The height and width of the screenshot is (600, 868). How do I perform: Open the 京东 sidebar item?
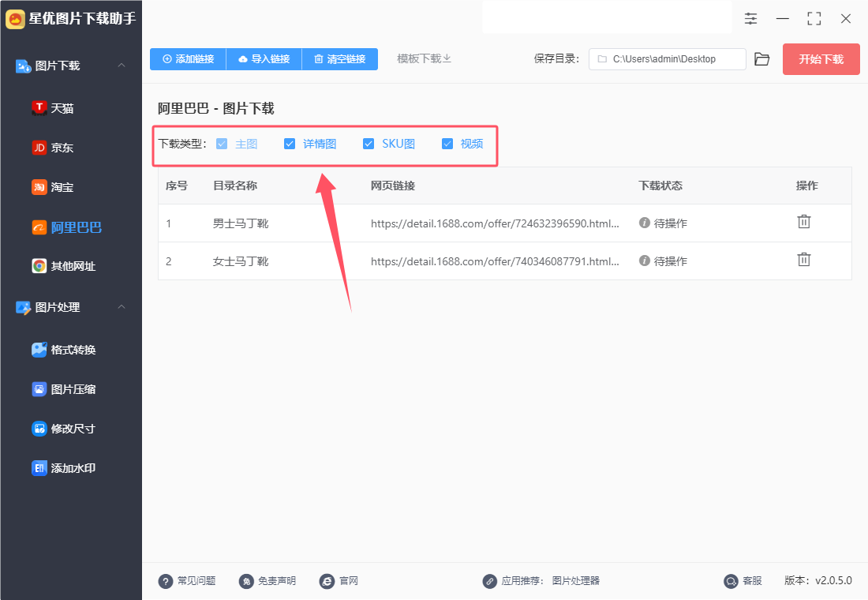[53, 148]
